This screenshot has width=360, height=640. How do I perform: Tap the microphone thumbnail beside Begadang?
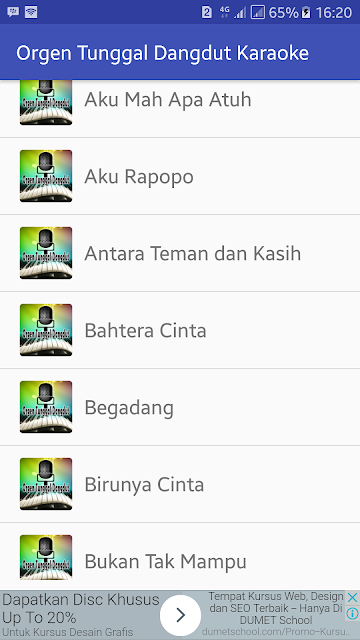(x=46, y=407)
